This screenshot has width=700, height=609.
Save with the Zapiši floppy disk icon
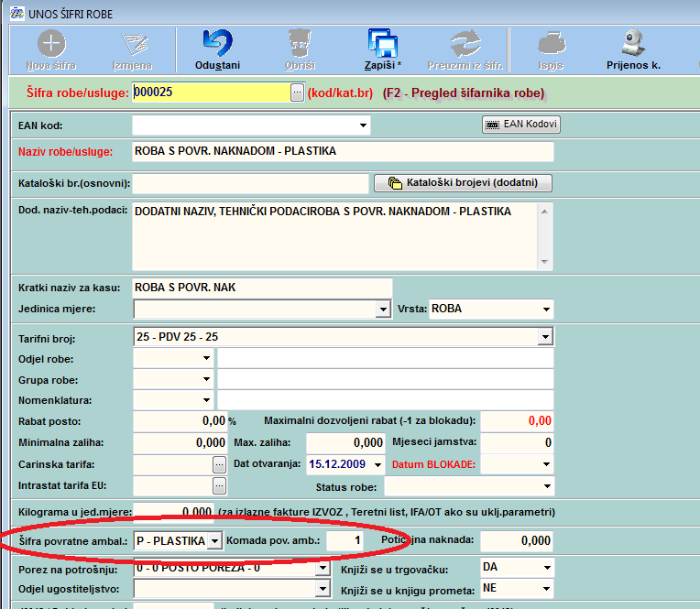click(x=383, y=44)
